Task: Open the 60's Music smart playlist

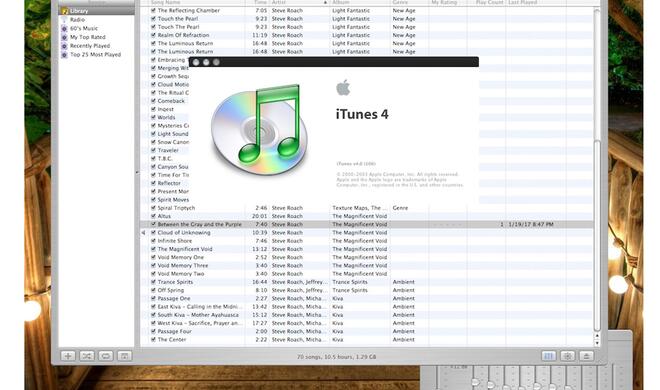Action: pos(84,29)
